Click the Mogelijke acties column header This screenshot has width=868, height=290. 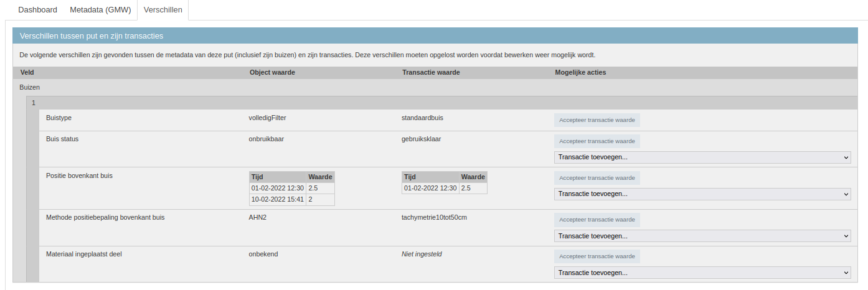tap(580, 73)
